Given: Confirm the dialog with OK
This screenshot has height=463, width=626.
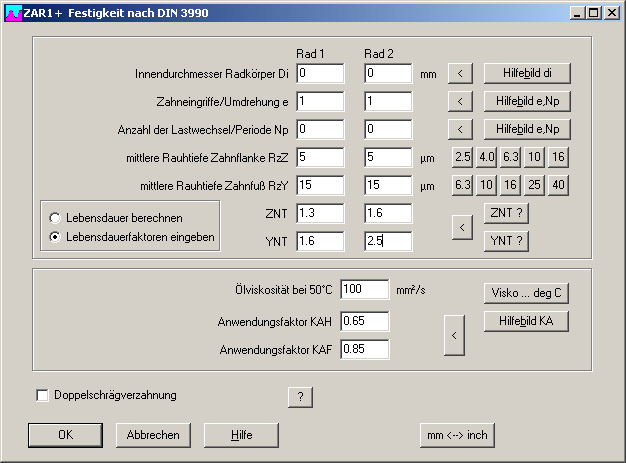Looking at the screenshot, I should (65, 435).
